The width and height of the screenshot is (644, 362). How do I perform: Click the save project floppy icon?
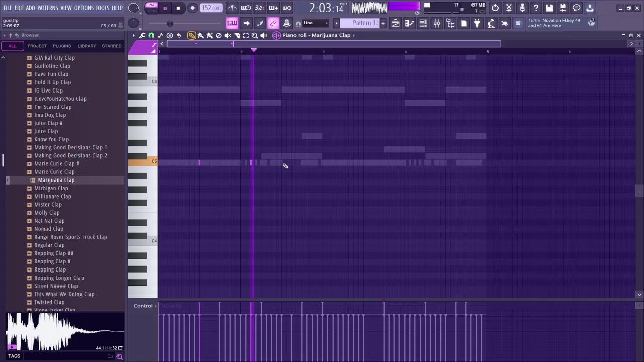coord(549,8)
